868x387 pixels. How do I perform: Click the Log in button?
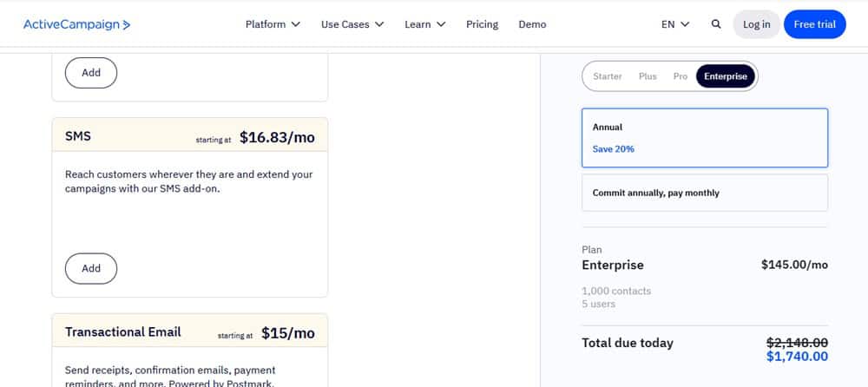[756, 24]
